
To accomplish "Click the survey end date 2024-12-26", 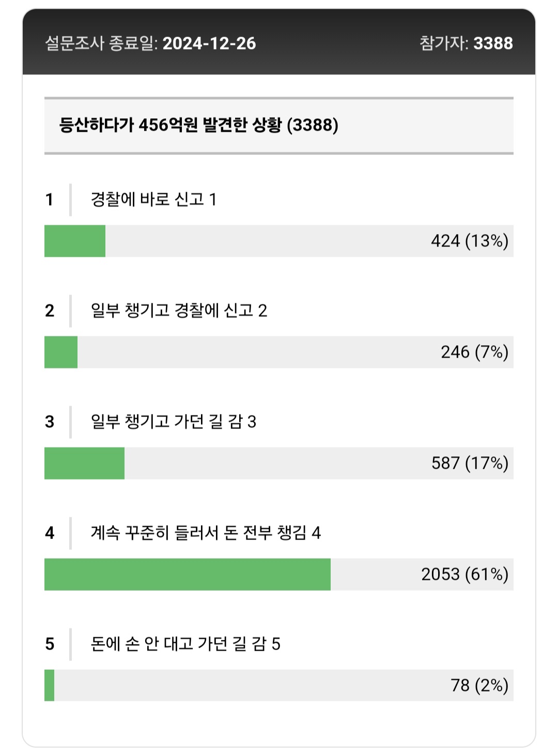I will (x=209, y=43).
